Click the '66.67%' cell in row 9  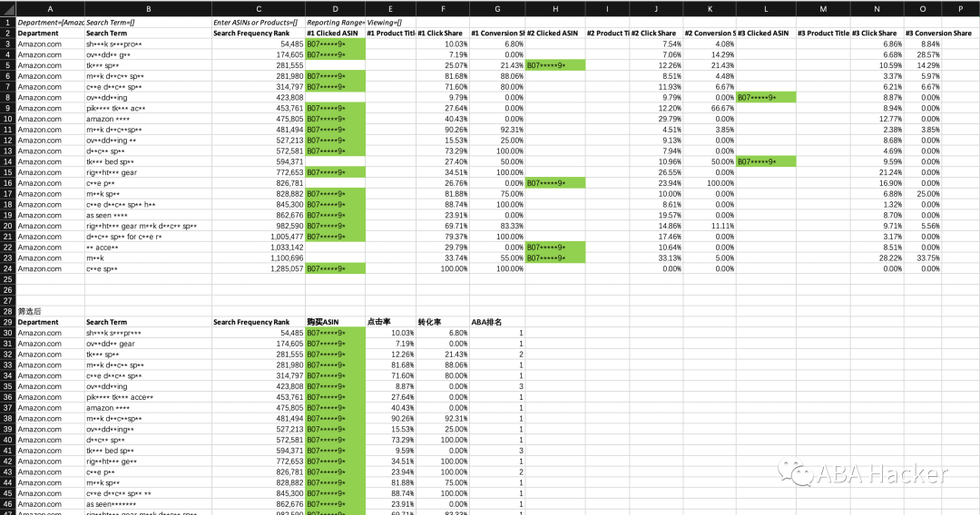(710, 108)
